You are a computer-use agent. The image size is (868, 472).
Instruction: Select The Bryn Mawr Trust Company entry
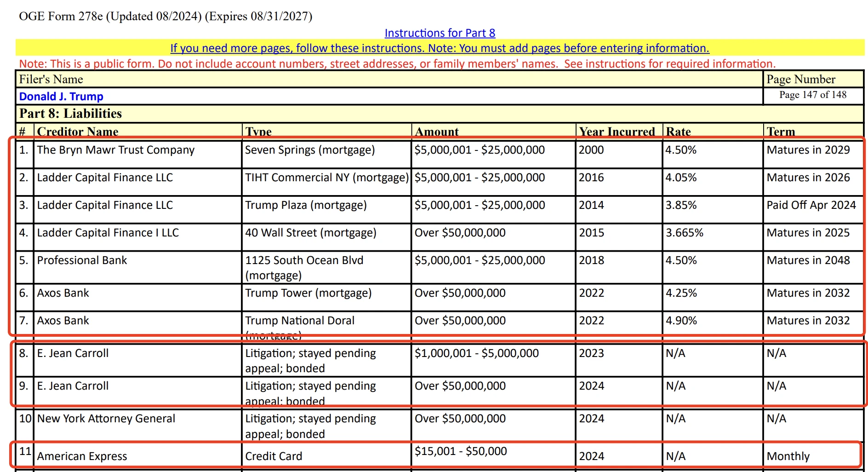point(115,150)
